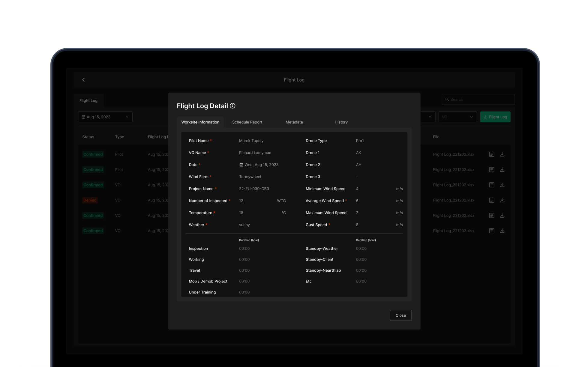Click the upload icon inside the Flight Log button
The image size is (588, 367).
486,117
